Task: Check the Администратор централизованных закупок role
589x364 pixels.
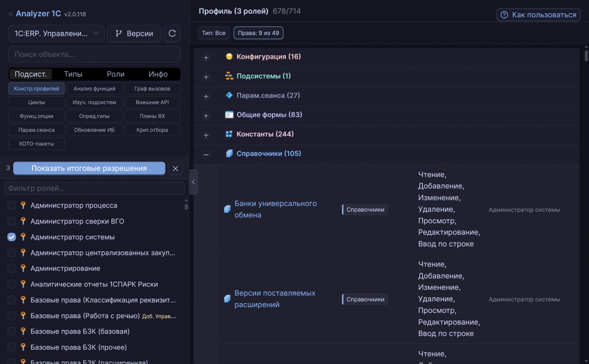Action: tap(12, 253)
